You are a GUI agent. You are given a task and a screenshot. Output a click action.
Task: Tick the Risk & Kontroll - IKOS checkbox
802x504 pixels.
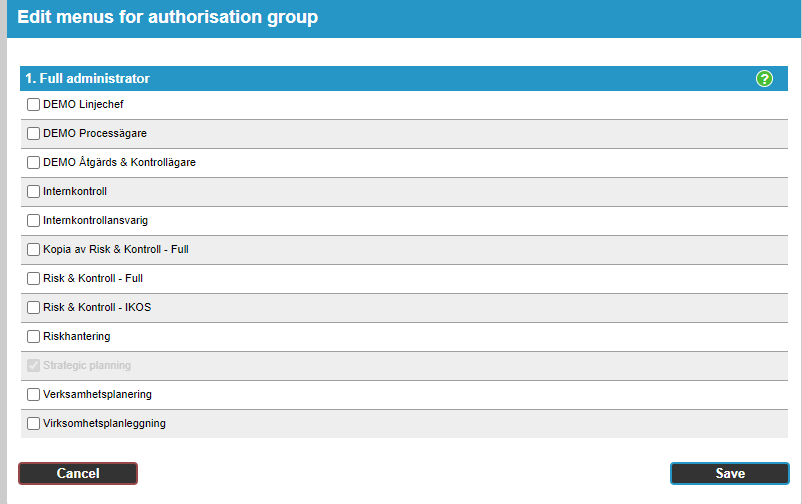pos(33,308)
